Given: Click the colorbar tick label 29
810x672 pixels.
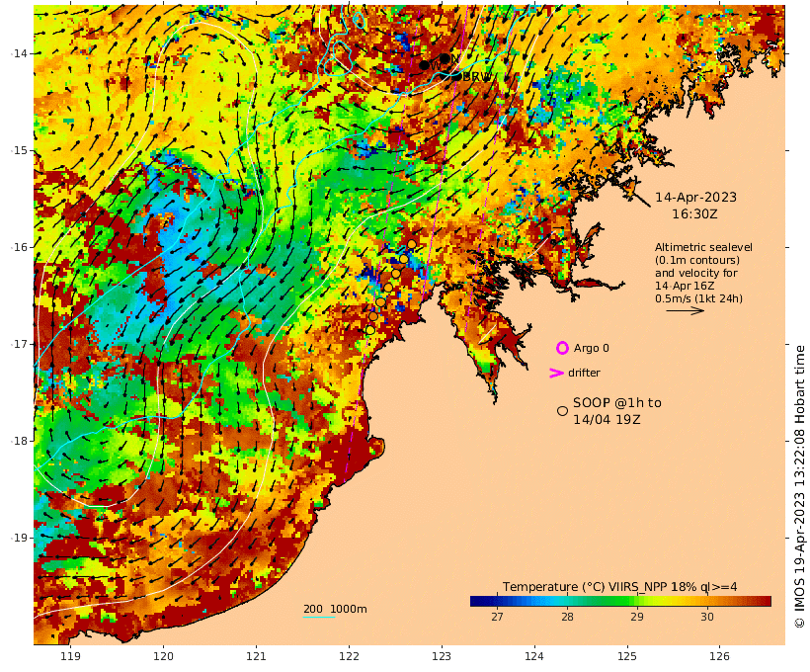Looking at the screenshot, I should pos(637,617).
